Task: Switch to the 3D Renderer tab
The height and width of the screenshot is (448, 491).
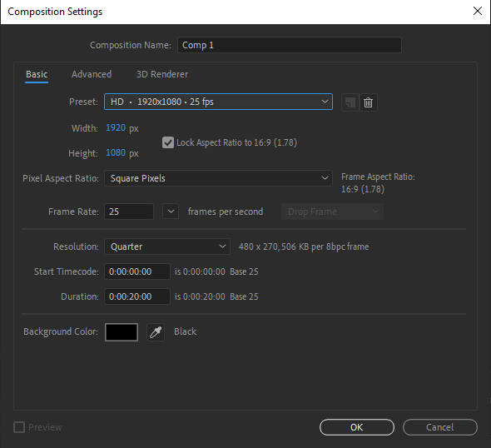Action: click(x=162, y=74)
